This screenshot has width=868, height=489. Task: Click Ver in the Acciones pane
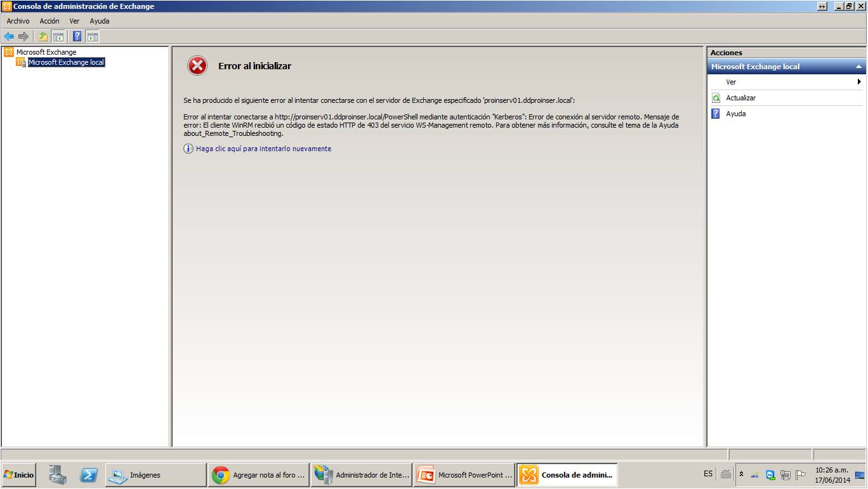731,82
